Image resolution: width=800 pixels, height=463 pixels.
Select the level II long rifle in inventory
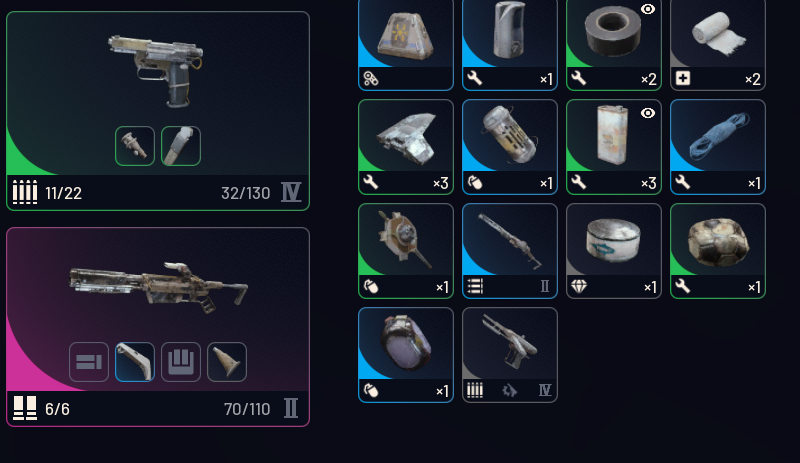[x=510, y=251]
